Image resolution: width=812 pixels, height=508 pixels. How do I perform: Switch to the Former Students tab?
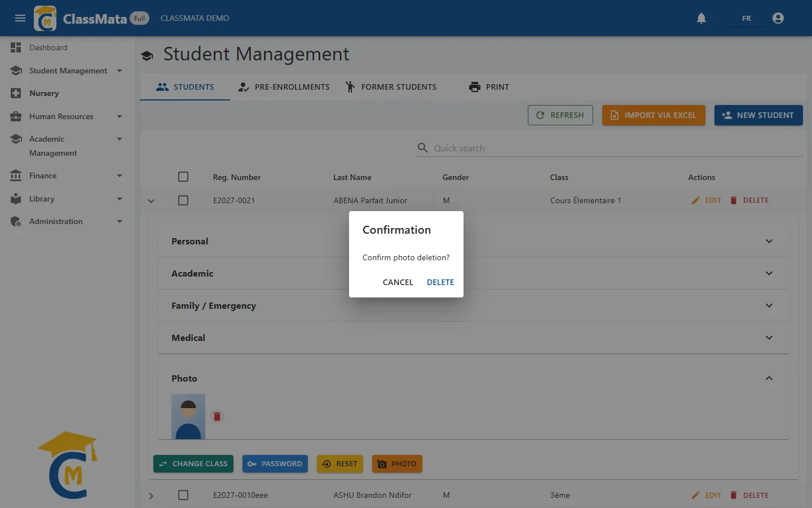(x=391, y=87)
